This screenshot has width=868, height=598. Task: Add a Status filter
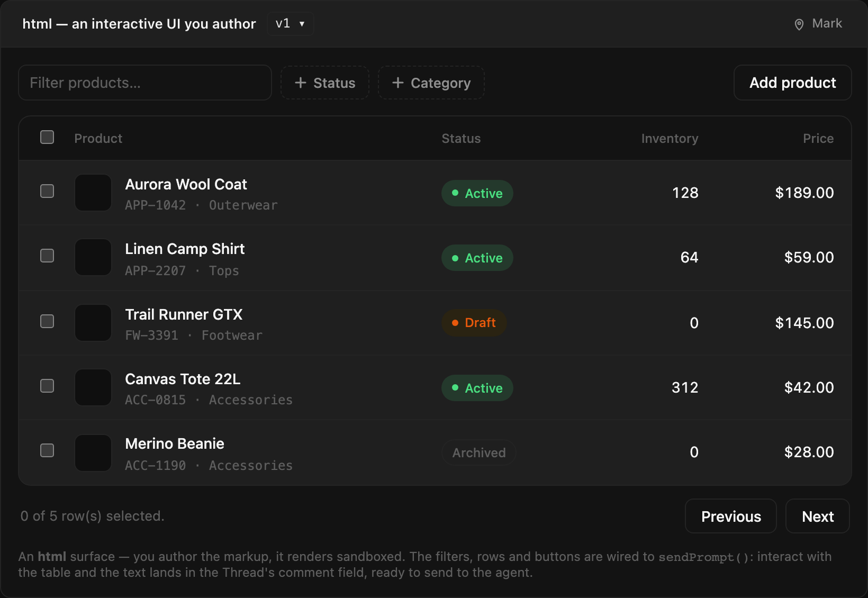coord(325,83)
